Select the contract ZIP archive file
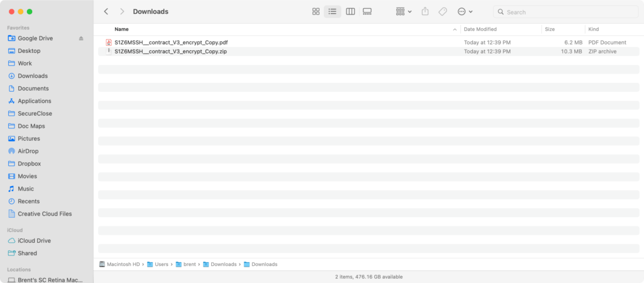 tap(170, 51)
